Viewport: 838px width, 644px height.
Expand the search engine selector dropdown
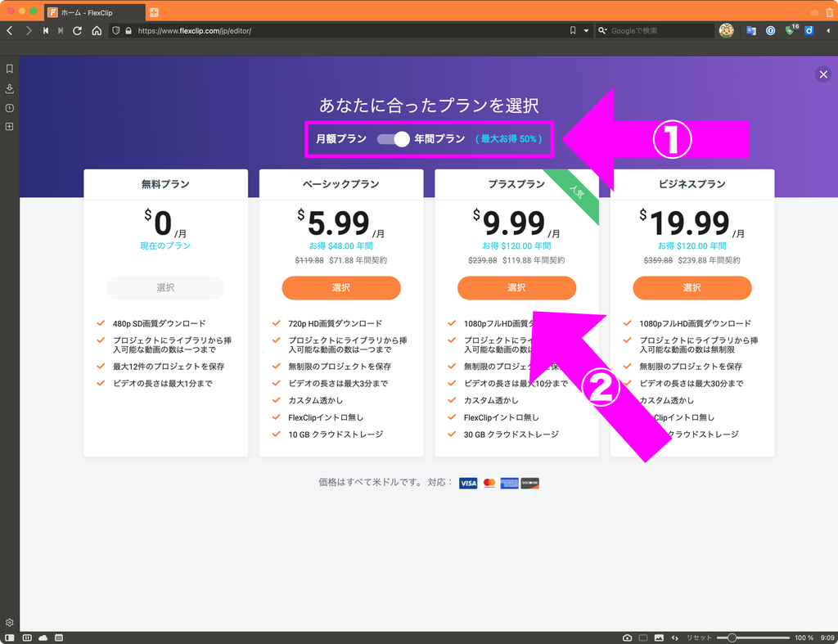pos(603,31)
